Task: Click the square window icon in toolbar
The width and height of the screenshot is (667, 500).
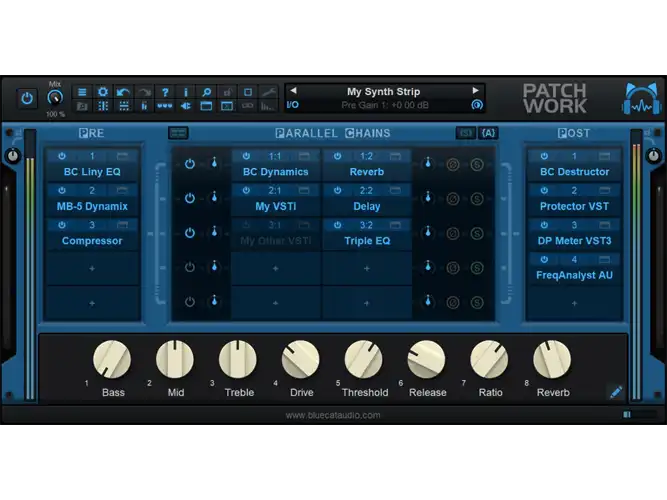Action: (248, 92)
